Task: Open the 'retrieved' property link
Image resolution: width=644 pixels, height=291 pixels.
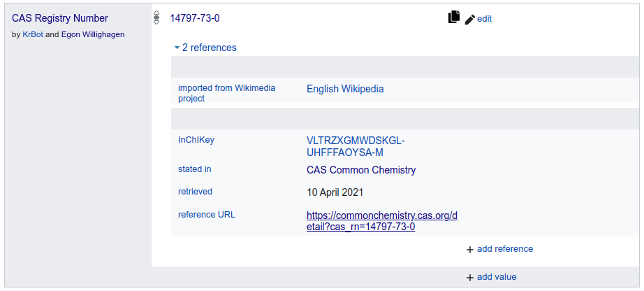Action: tap(195, 192)
